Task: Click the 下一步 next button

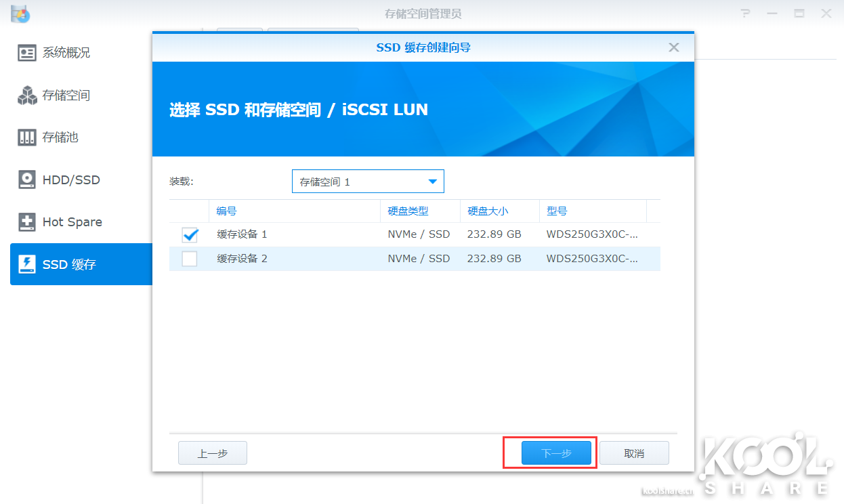Action: click(556, 453)
